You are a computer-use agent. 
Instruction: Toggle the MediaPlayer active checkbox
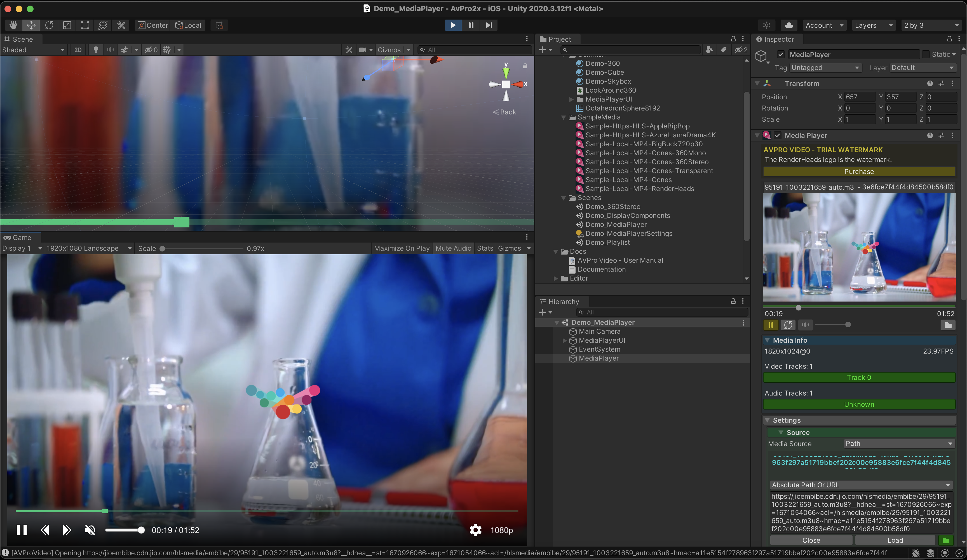[x=780, y=55]
